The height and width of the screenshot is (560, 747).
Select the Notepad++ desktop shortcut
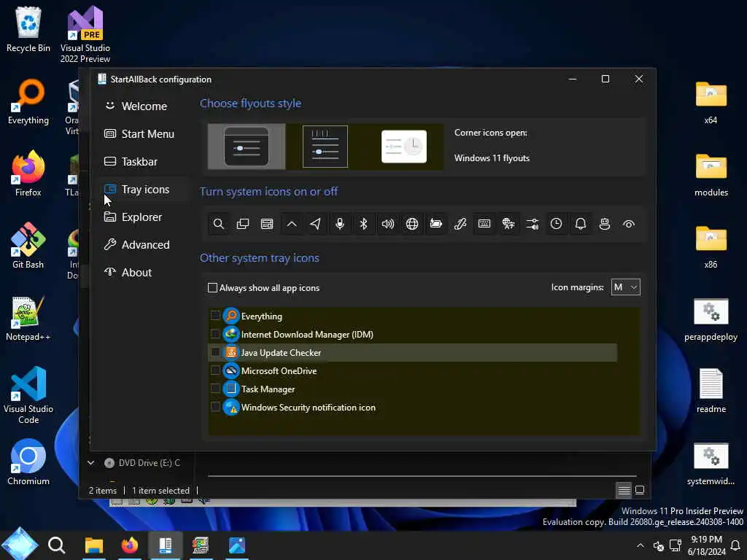click(28, 318)
